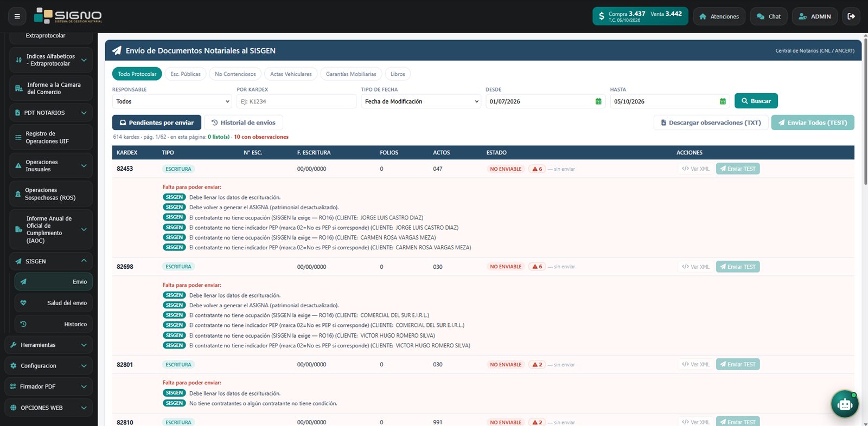The width and height of the screenshot is (868, 426).
Task: Click the warning badge for kardex 82453
Action: (x=537, y=169)
